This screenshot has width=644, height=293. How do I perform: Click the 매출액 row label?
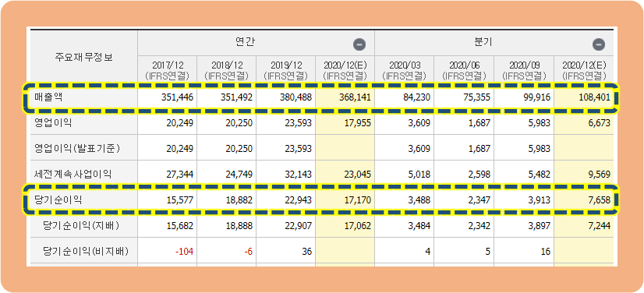(49, 97)
